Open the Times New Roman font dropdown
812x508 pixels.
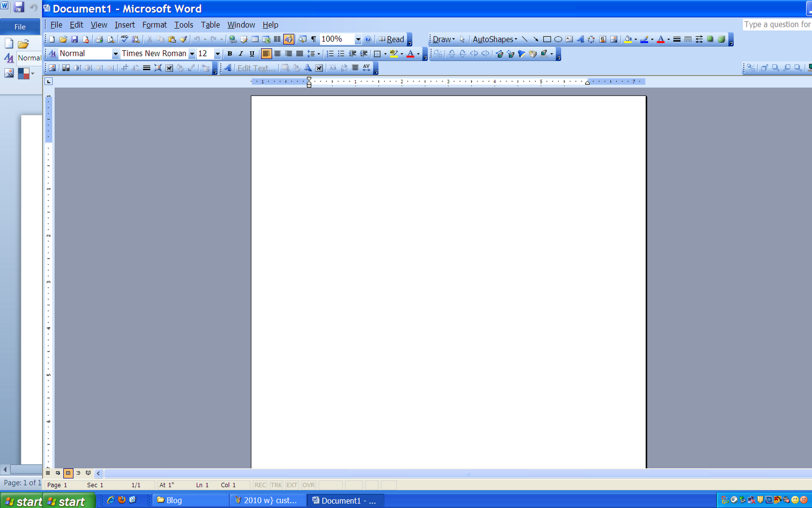158,53
